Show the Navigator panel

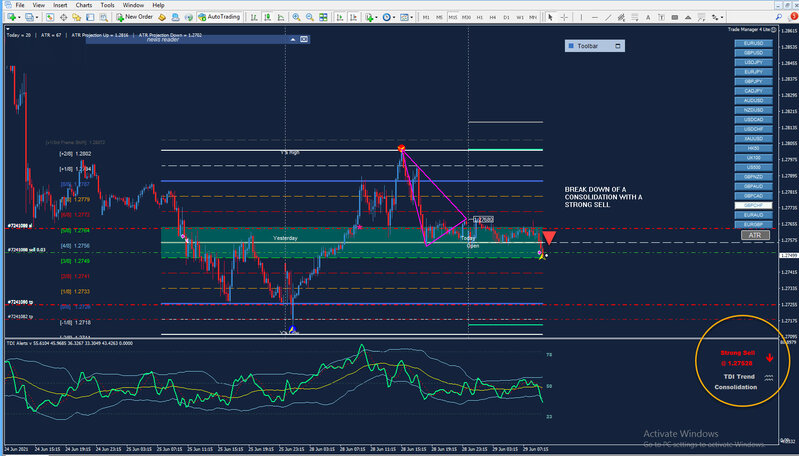77,17
